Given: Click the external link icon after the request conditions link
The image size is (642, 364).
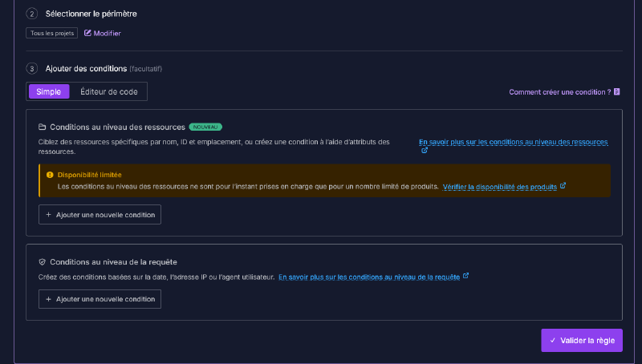Looking at the screenshot, I should click(466, 276).
